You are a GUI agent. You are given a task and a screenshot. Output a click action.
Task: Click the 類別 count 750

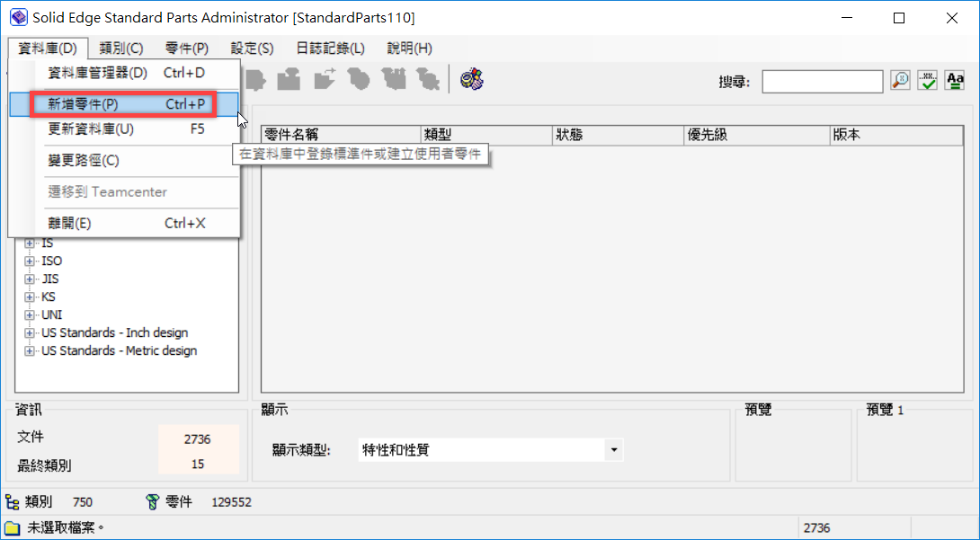pyautogui.click(x=83, y=502)
